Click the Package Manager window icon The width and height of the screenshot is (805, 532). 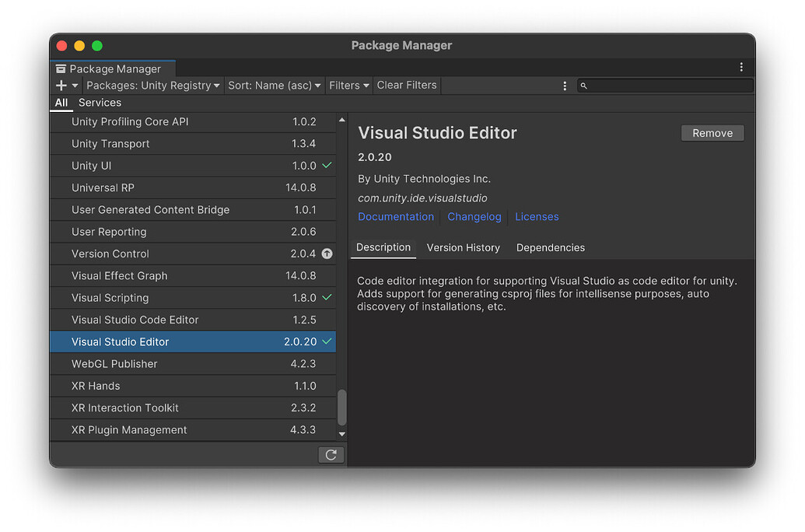click(x=61, y=68)
